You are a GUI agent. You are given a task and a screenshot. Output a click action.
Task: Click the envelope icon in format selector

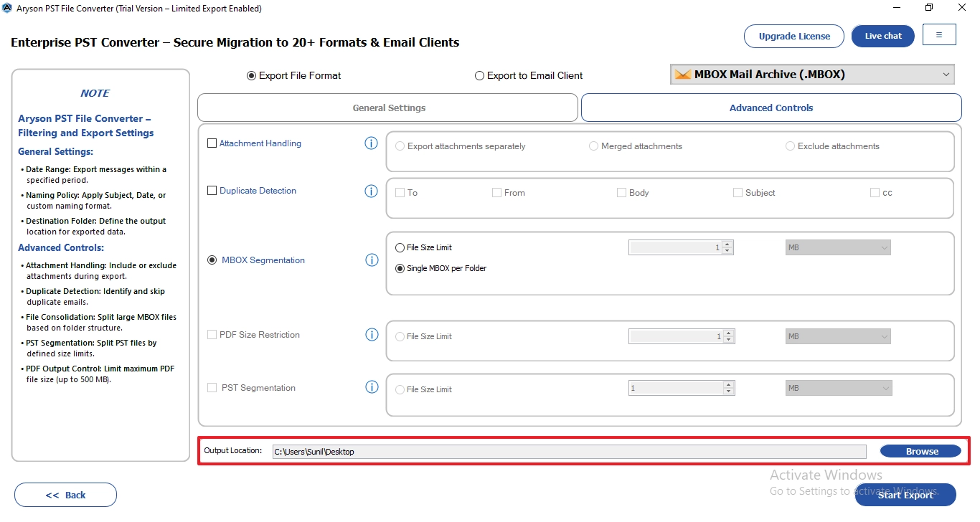pos(683,75)
